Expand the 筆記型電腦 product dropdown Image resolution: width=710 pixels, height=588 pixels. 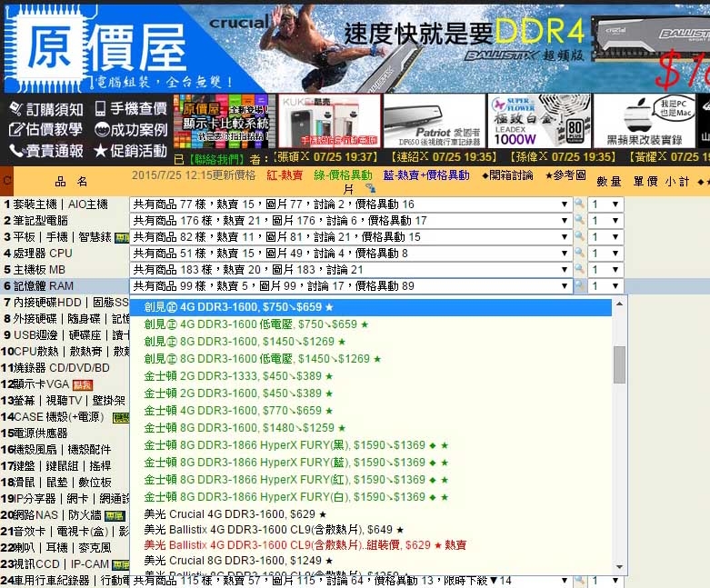pyautogui.click(x=350, y=221)
